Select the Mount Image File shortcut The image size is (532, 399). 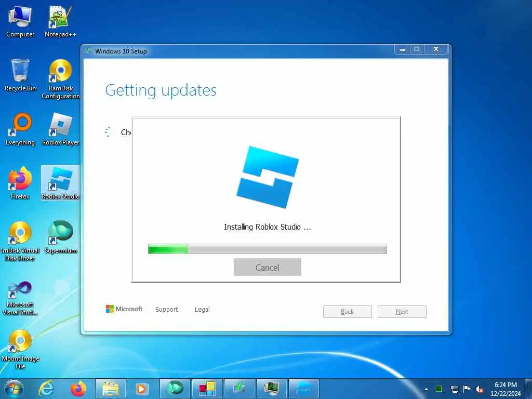pyautogui.click(x=20, y=350)
